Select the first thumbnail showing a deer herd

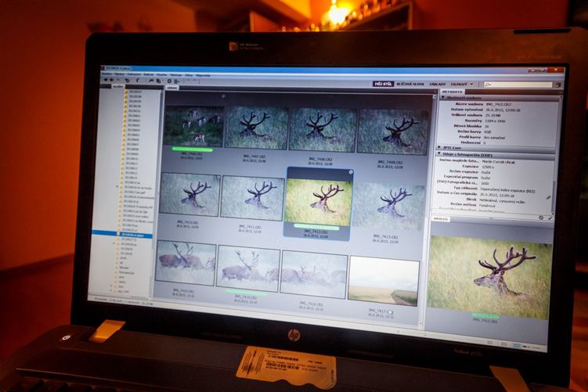(194, 125)
